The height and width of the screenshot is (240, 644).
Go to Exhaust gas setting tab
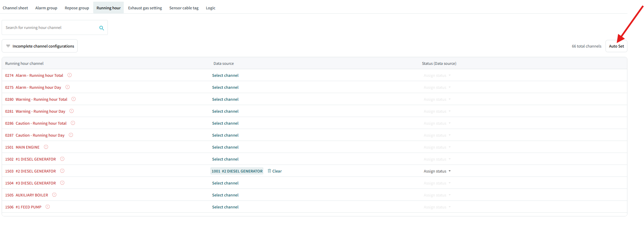tap(145, 8)
